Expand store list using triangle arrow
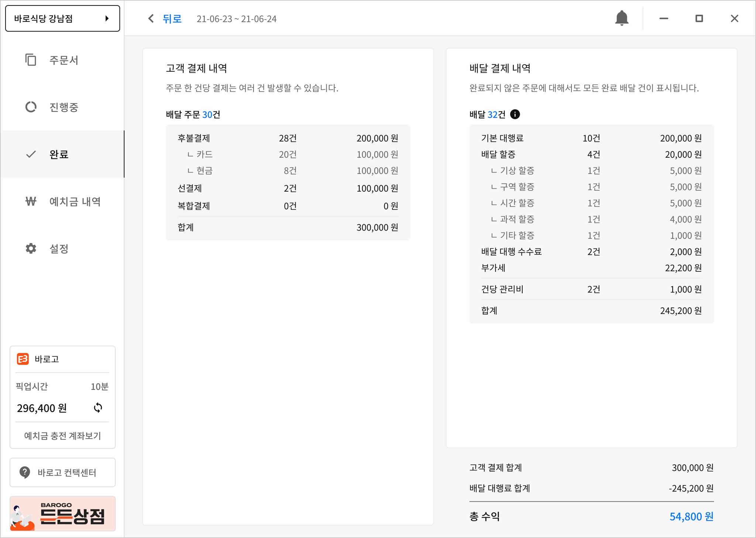This screenshot has height=538, width=756. [107, 18]
